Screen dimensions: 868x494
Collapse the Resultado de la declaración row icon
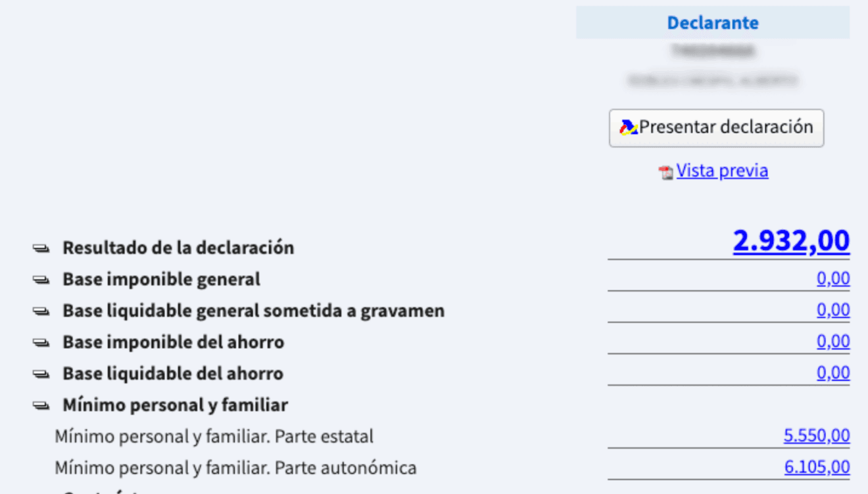coord(41,248)
